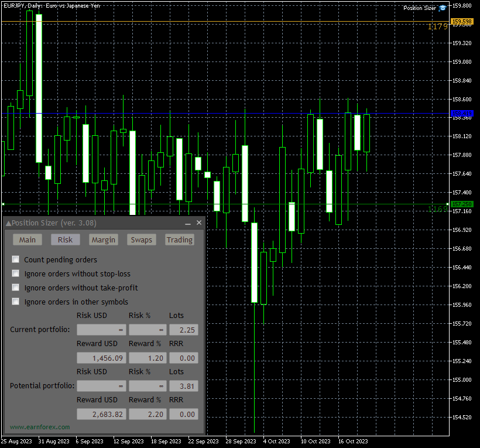Click the orange 159.598 price level label

461,22
